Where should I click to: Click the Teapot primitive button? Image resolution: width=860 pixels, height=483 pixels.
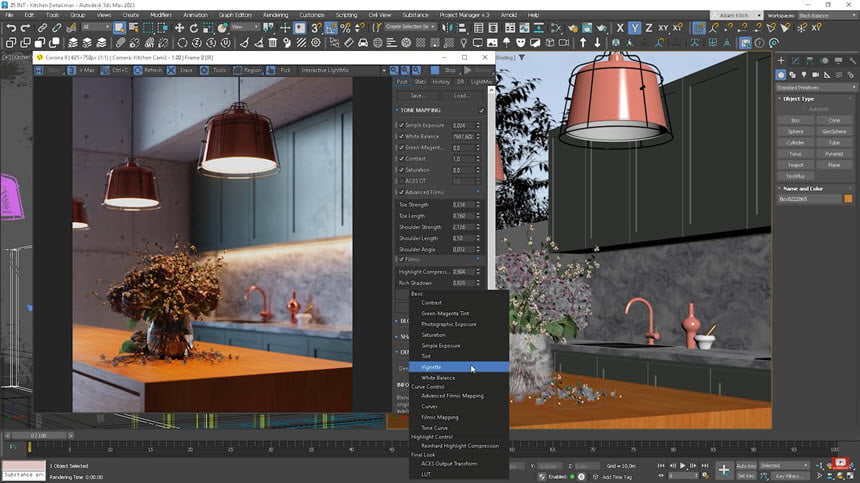[x=795, y=165]
